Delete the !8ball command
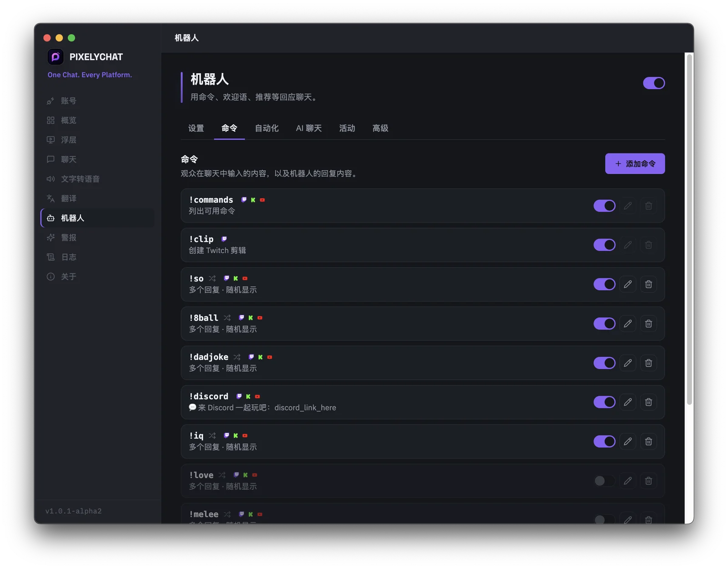 tap(648, 323)
